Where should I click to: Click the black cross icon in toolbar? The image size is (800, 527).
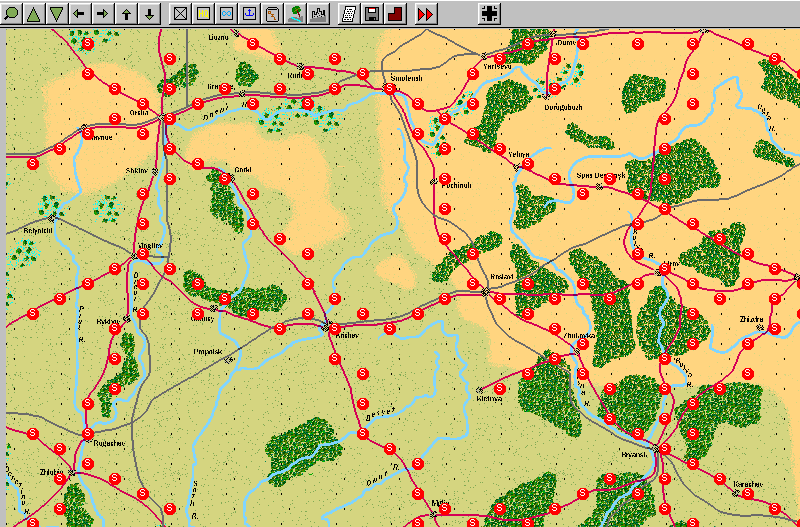pyautogui.click(x=489, y=14)
